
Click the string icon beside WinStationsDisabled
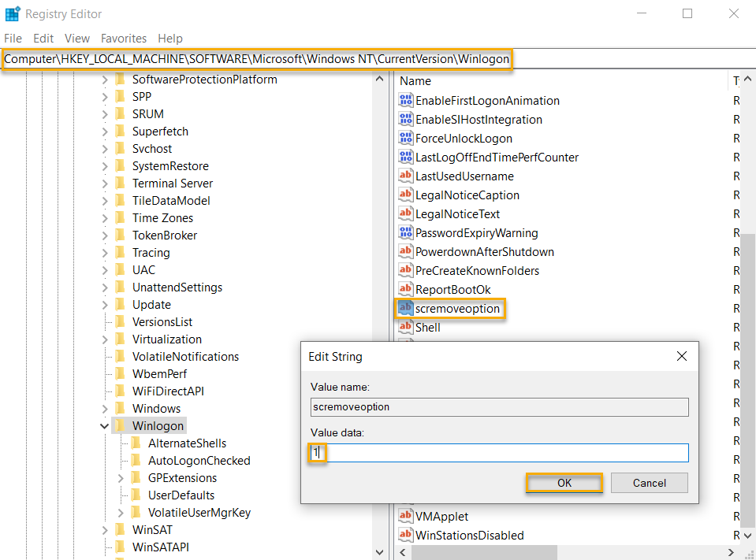coord(405,535)
